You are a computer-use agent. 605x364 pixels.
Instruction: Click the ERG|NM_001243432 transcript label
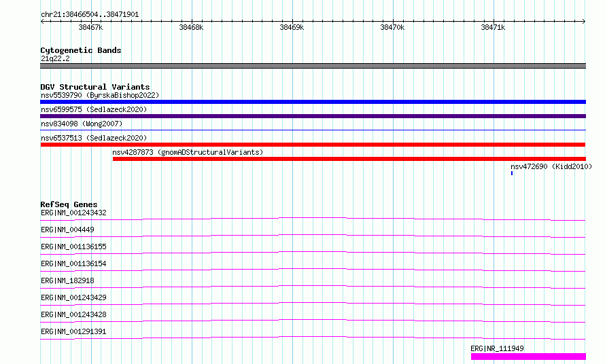pyautogui.click(x=73, y=213)
